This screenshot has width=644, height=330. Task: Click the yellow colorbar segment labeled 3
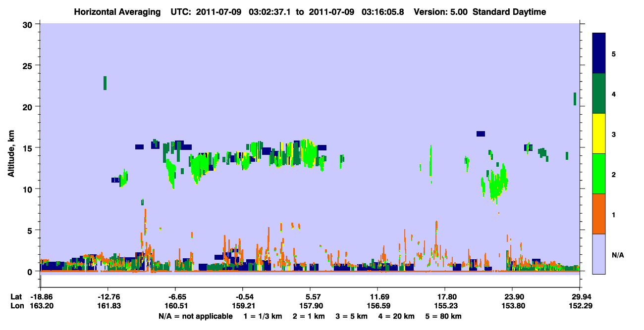coord(599,134)
